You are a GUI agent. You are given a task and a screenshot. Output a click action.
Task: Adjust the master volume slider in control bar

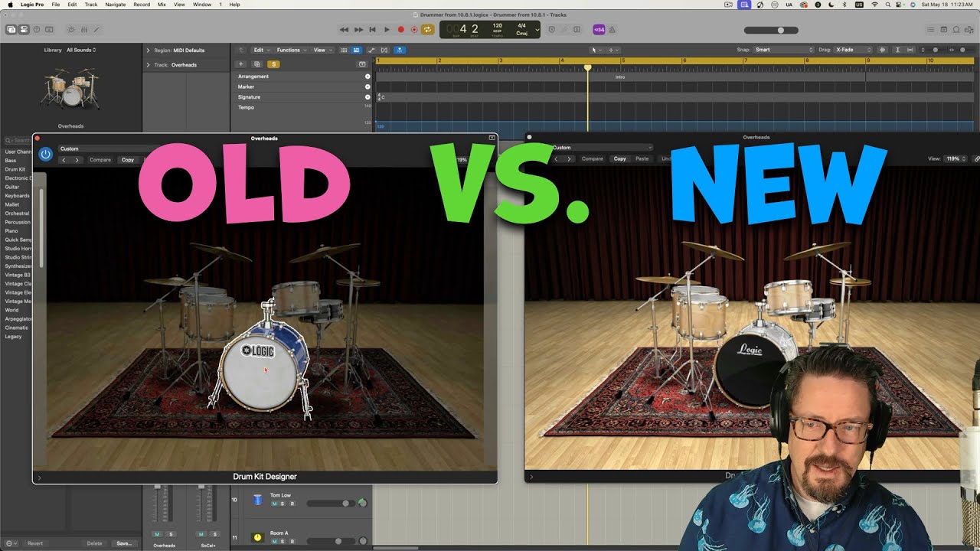tap(771, 30)
